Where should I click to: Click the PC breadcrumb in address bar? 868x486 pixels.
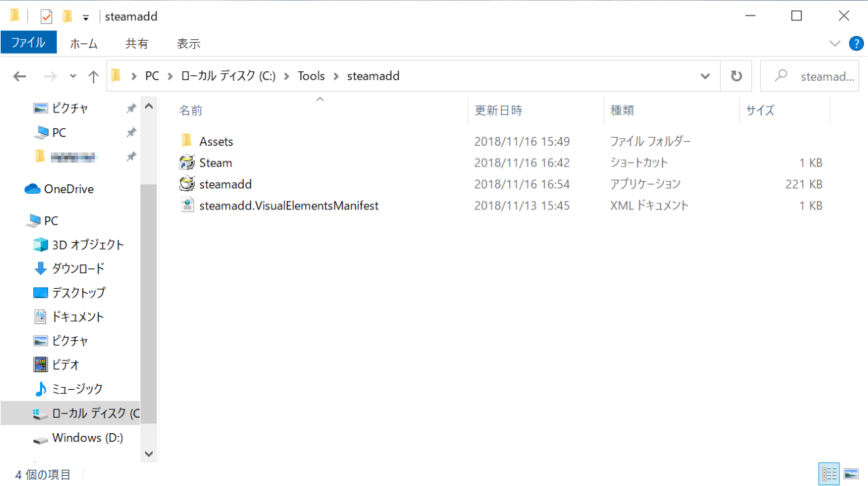pos(152,76)
